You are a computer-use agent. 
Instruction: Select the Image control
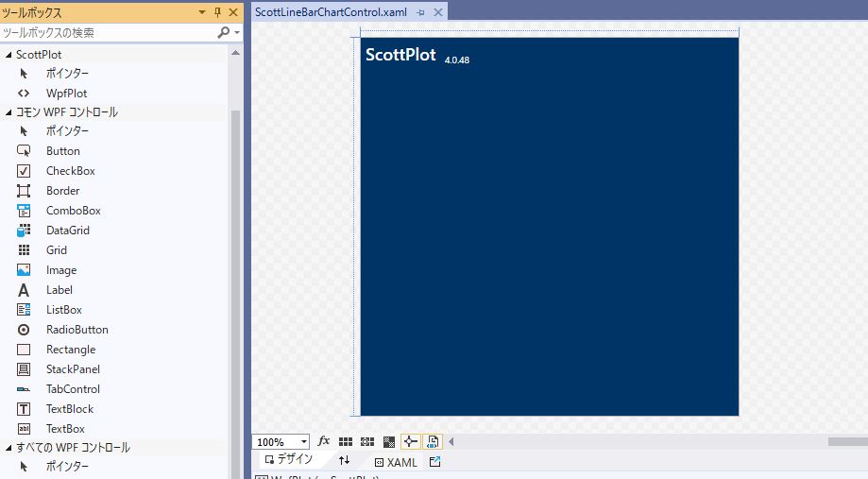click(x=60, y=270)
